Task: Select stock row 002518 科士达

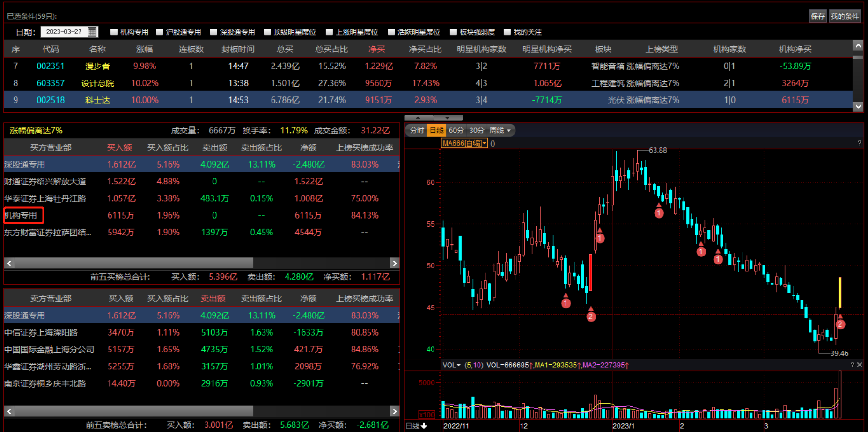Action: pos(428,100)
